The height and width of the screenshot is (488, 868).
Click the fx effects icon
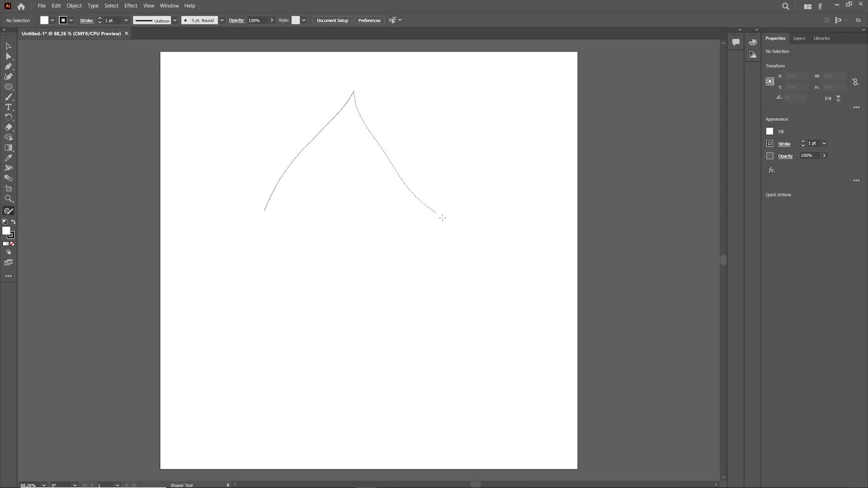point(772,170)
